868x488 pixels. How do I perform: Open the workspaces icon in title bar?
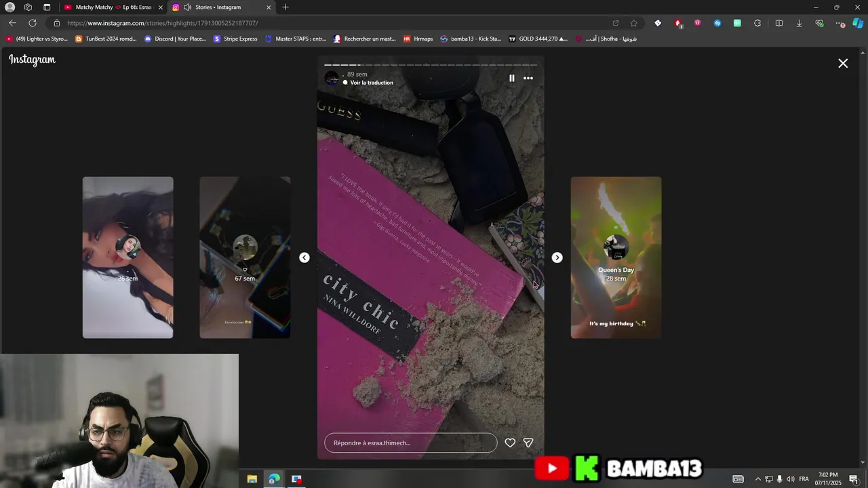(x=28, y=7)
